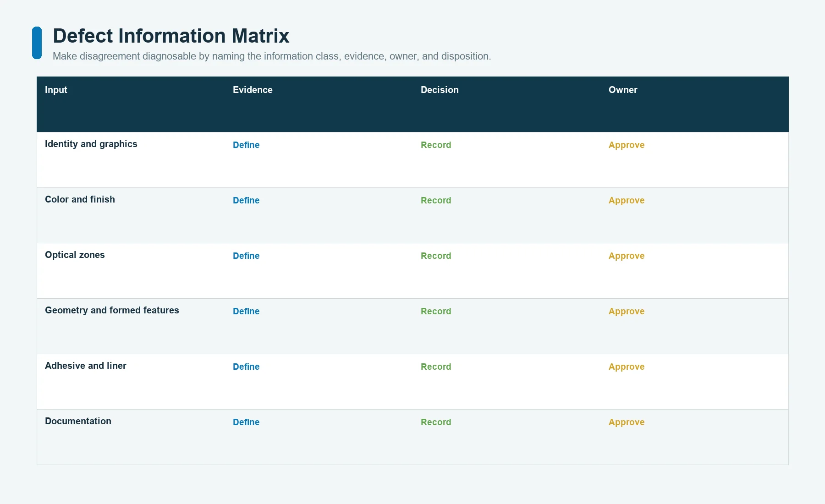Screen dimensions: 825x504
Task: Click Define in the Color and finish row
Action: (246, 200)
